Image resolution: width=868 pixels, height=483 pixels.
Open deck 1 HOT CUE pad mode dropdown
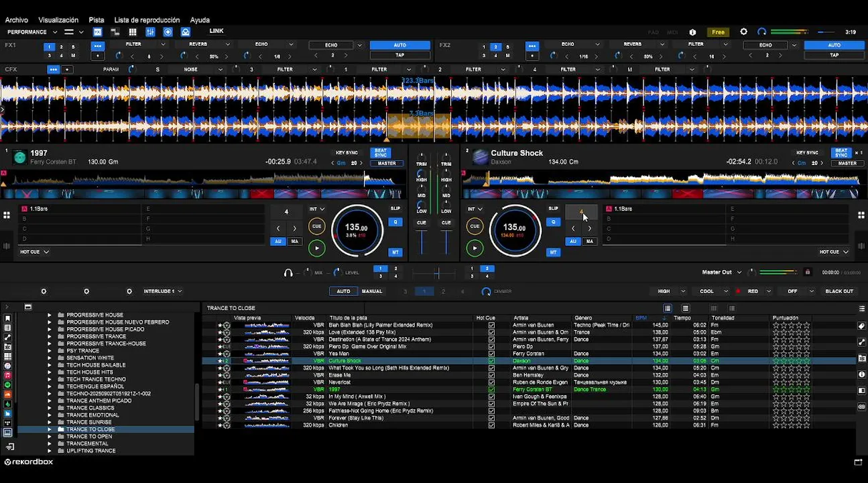[35, 252]
